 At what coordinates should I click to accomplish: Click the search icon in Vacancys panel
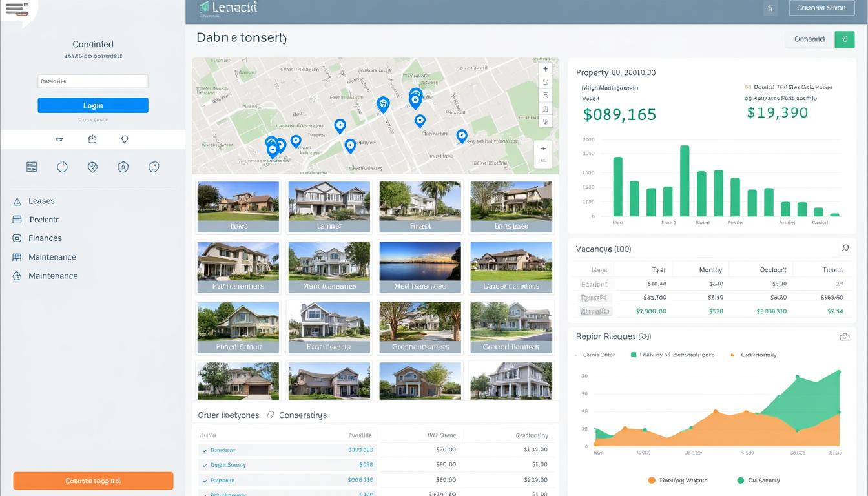pyautogui.click(x=845, y=249)
